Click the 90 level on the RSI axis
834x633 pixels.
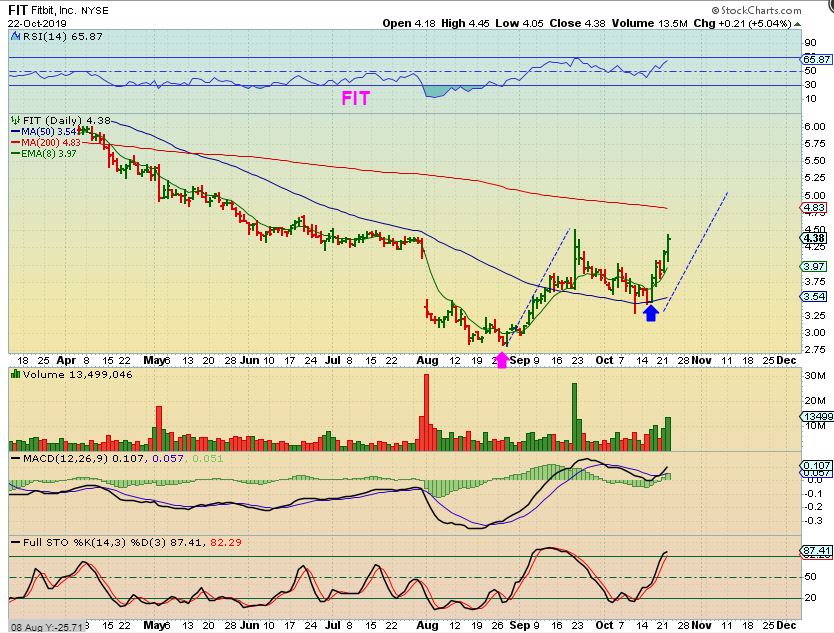811,44
